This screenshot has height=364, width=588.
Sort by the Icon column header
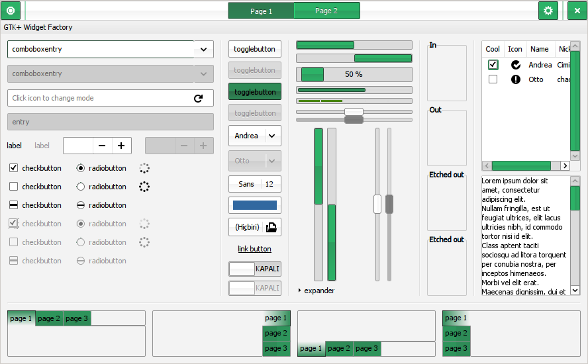pyautogui.click(x=515, y=49)
